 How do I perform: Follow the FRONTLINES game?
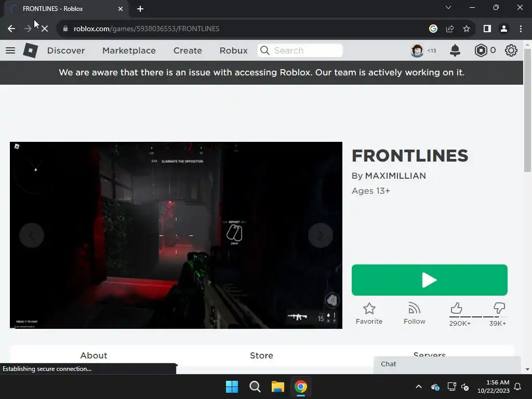414,313
